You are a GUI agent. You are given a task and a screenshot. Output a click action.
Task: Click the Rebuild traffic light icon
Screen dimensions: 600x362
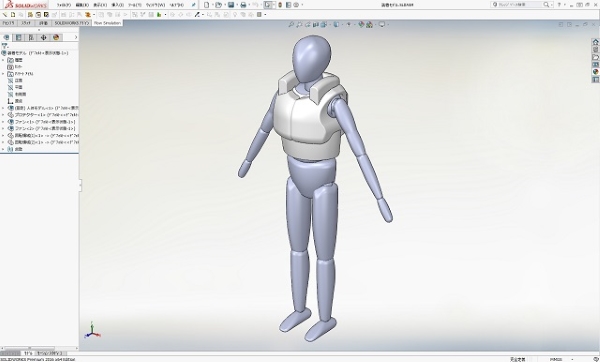280,5
